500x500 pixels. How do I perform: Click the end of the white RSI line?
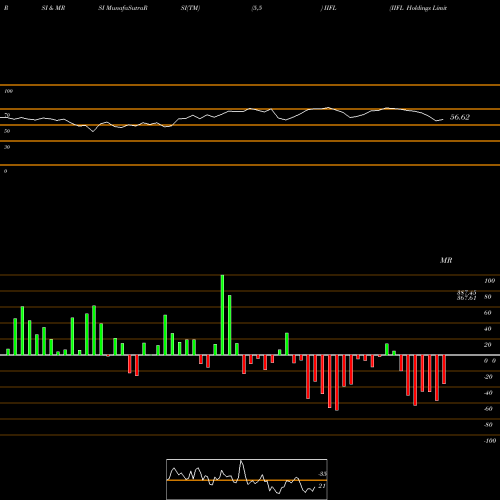tap(443, 119)
